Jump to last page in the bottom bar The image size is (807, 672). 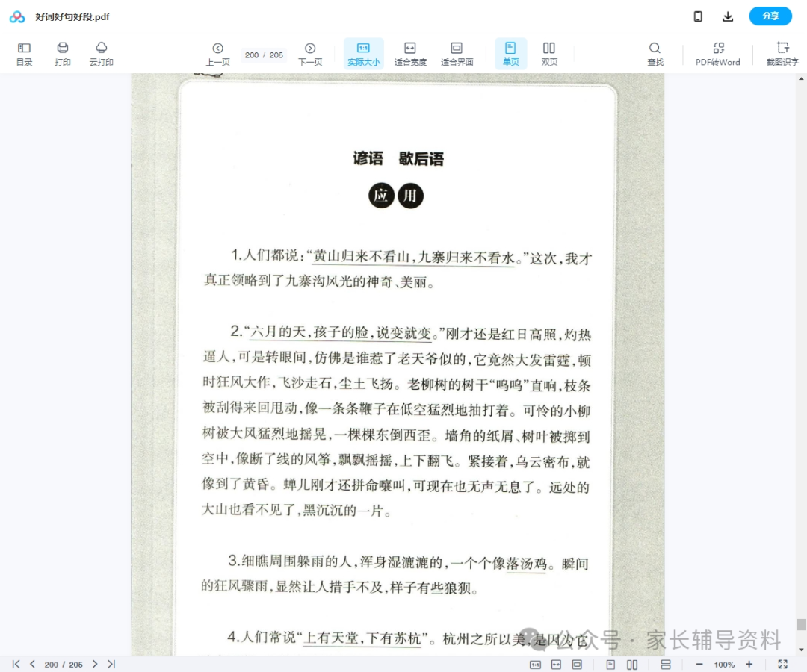(x=111, y=664)
